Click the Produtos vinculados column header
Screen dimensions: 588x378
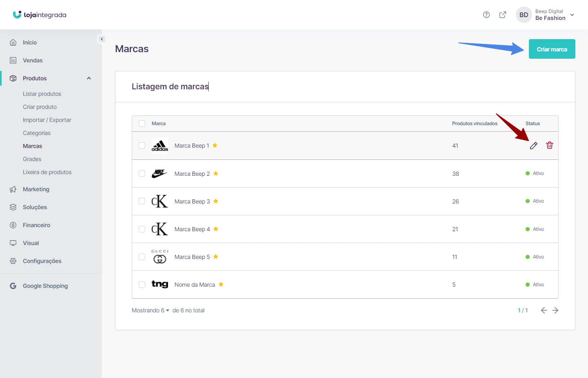click(x=475, y=124)
